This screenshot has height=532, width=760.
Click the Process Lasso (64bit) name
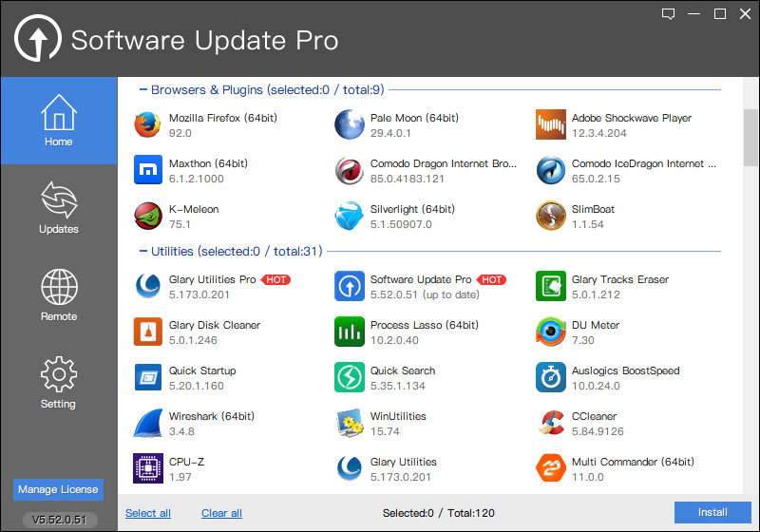425,325
